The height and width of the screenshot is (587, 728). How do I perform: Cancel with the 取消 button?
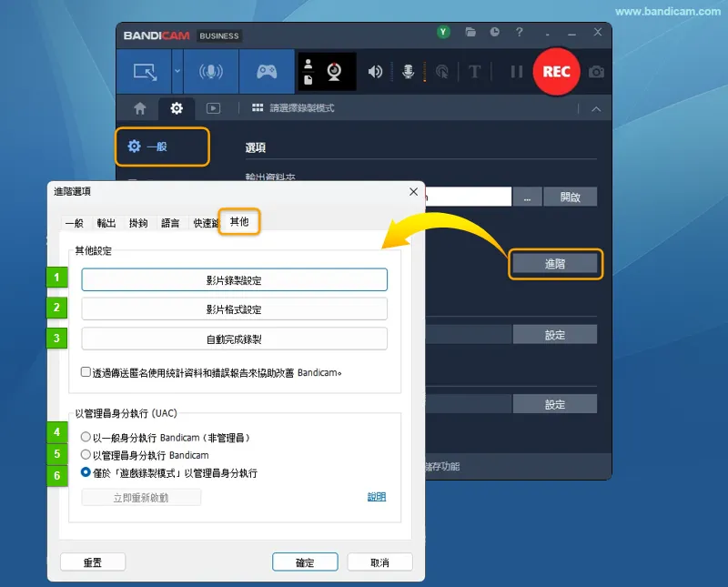coord(379,562)
